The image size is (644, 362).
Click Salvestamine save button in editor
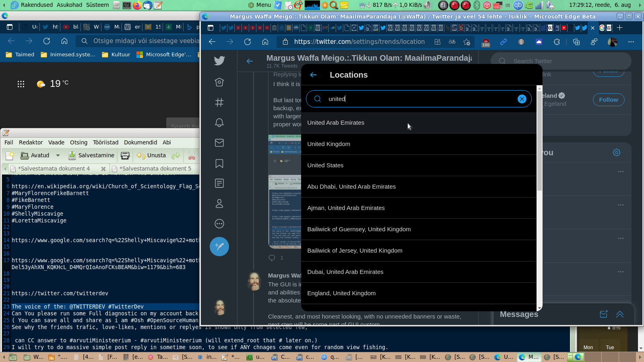pos(91,156)
